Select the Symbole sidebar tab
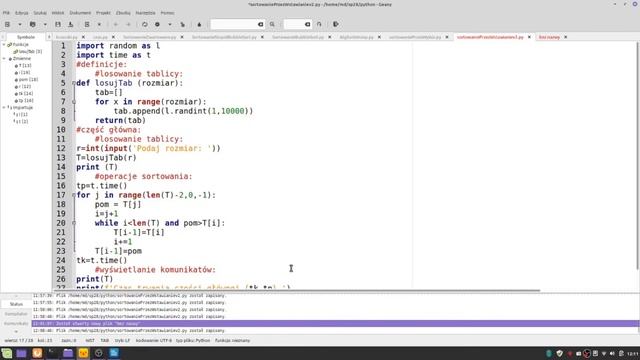The height and width of the screenshot is (360, 640). [26, 37]
